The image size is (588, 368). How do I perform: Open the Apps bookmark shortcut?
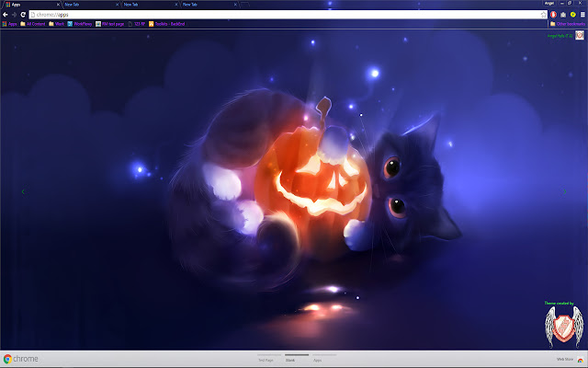point(9,24)
